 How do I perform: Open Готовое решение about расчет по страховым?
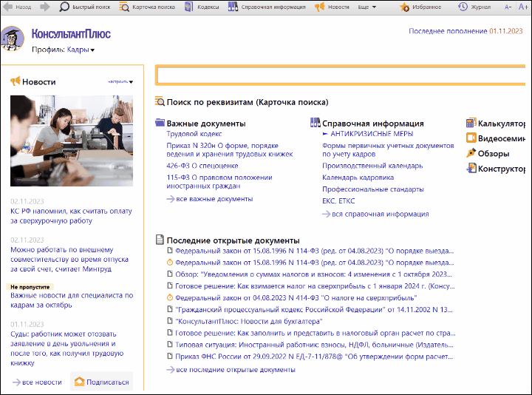tap(316, 333)
